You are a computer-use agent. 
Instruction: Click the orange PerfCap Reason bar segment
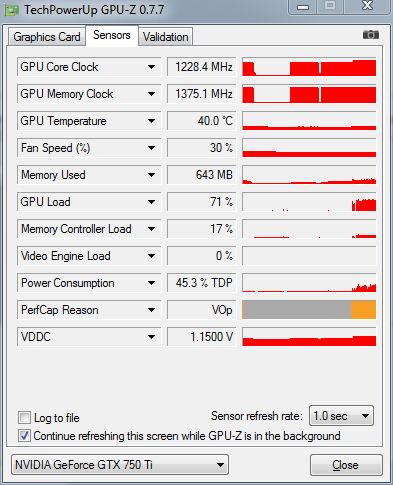pyautogui.click(x=363, y=310)
